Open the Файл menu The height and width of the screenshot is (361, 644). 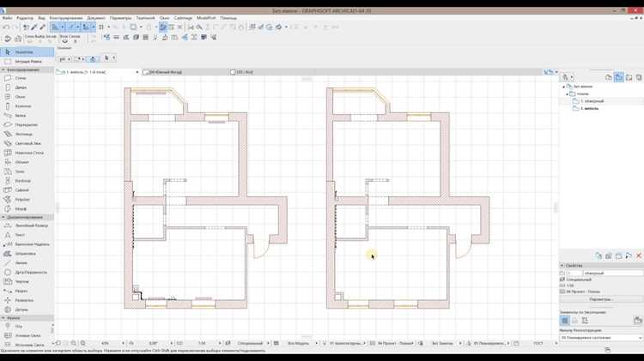click(7, 18)
